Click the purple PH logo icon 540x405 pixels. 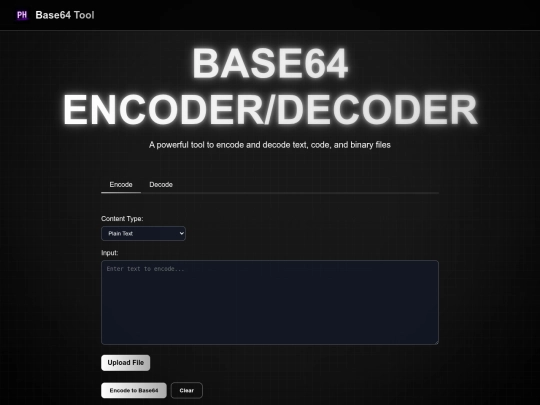22,15
